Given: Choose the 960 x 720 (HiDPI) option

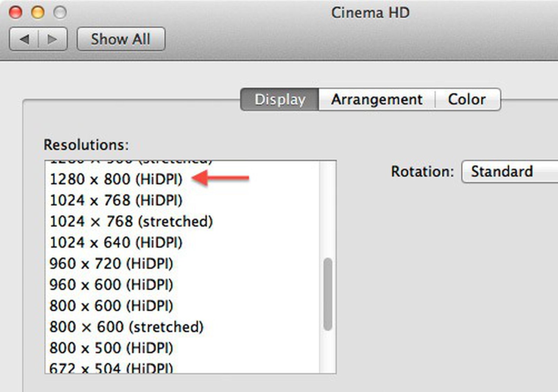Looking at the screenshot, I should click(x=112, y=263).
